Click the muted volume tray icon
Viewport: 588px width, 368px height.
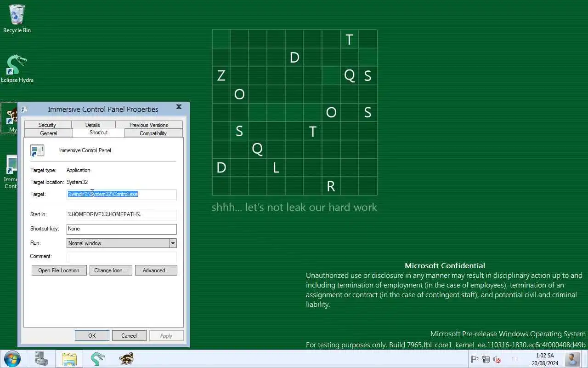[x=497, y=359]
